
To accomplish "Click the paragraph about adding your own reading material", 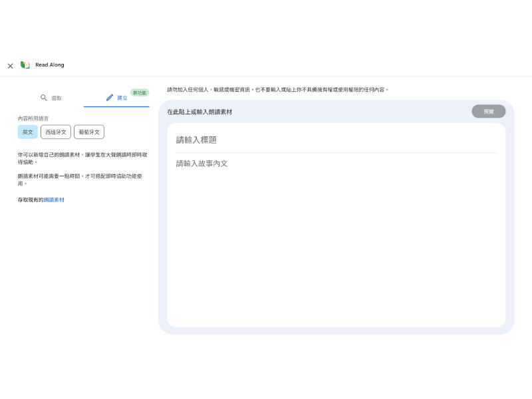I will 82,158.
